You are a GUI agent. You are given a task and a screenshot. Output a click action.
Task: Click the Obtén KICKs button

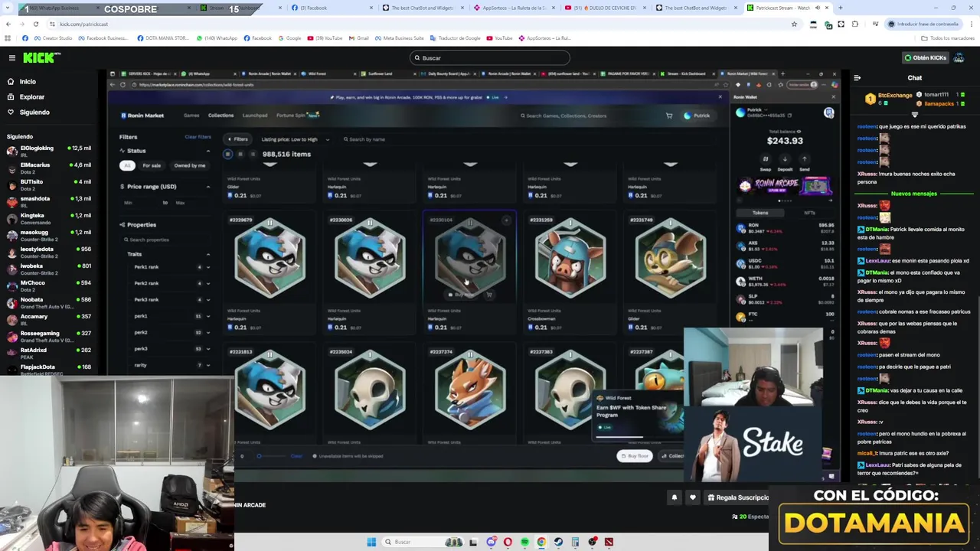point(925,57)
